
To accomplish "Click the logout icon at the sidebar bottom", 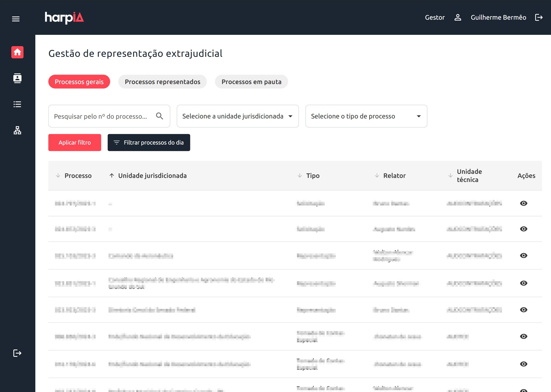I will pos(17,353).
